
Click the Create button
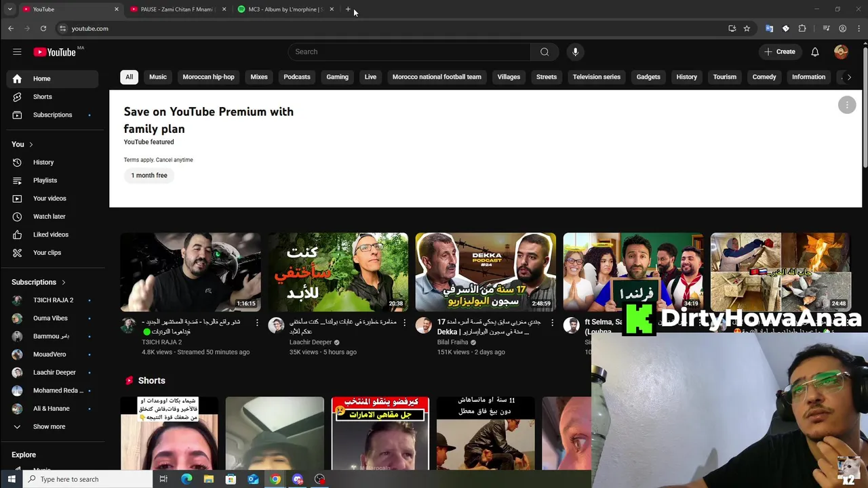coord(780,52)
